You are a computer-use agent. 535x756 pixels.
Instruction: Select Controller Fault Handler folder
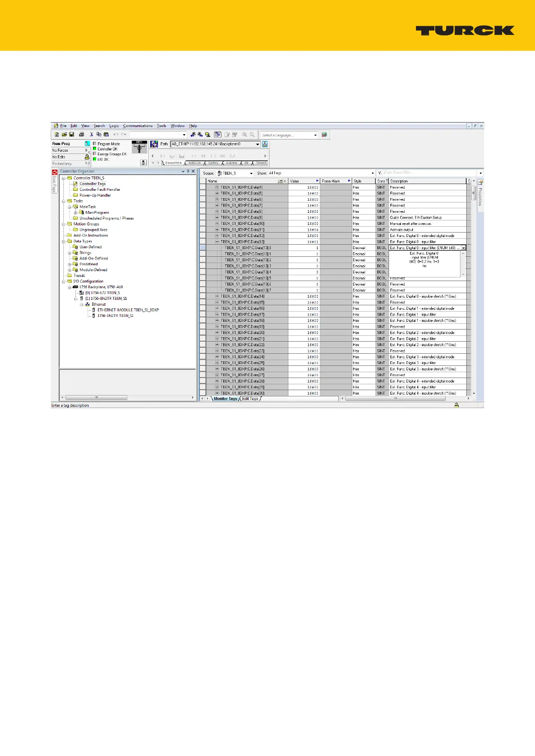click(100, 189)
